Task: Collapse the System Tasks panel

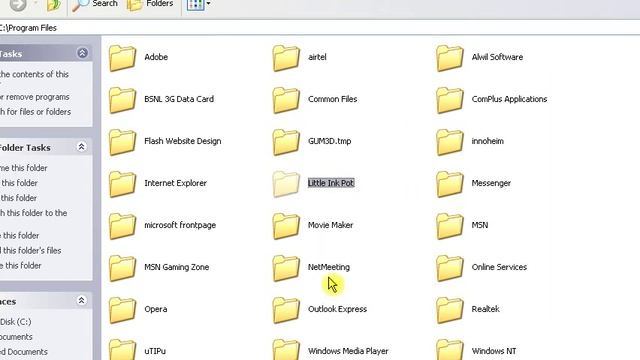Action: pos(82,53)
